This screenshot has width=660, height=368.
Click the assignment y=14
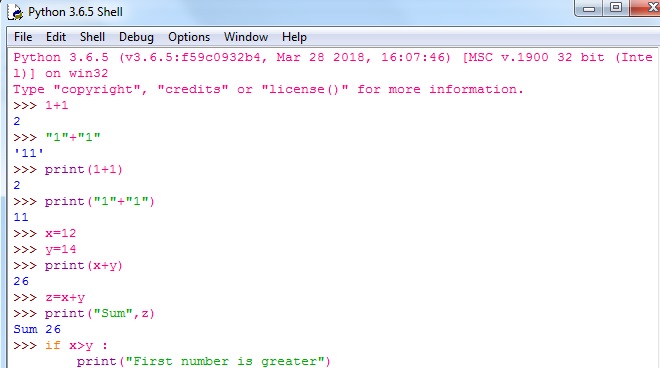pos(61,249)
